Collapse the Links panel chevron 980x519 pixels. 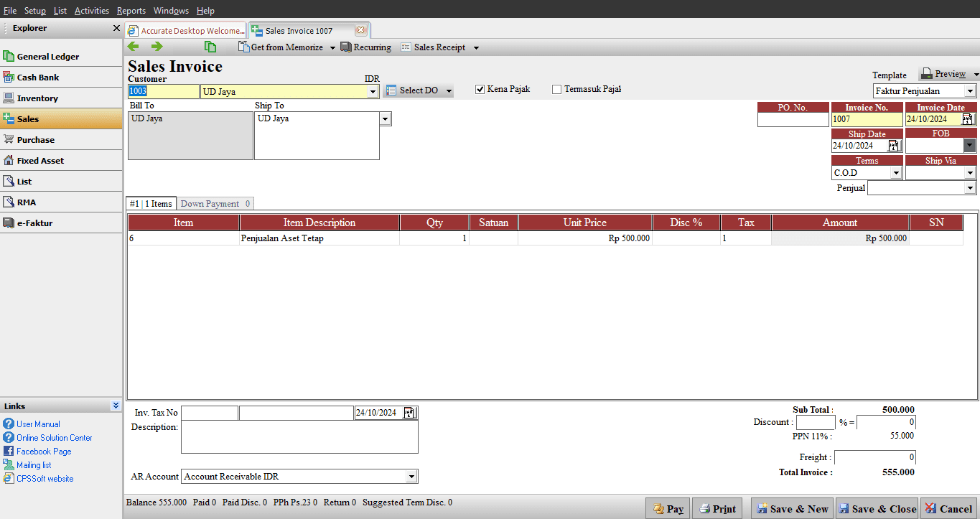pos(116,406)
